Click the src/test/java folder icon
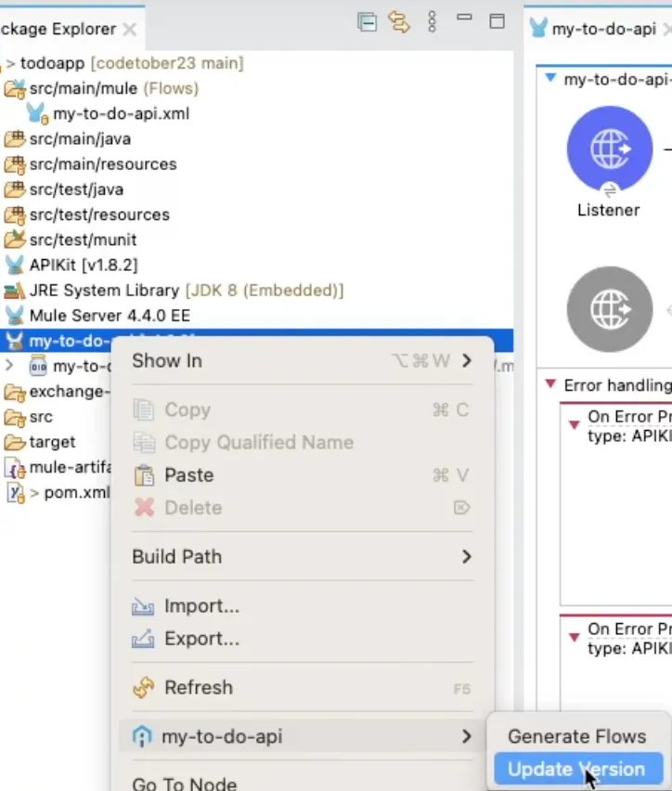This screenshot has width=672, height=791. (15, 189)
